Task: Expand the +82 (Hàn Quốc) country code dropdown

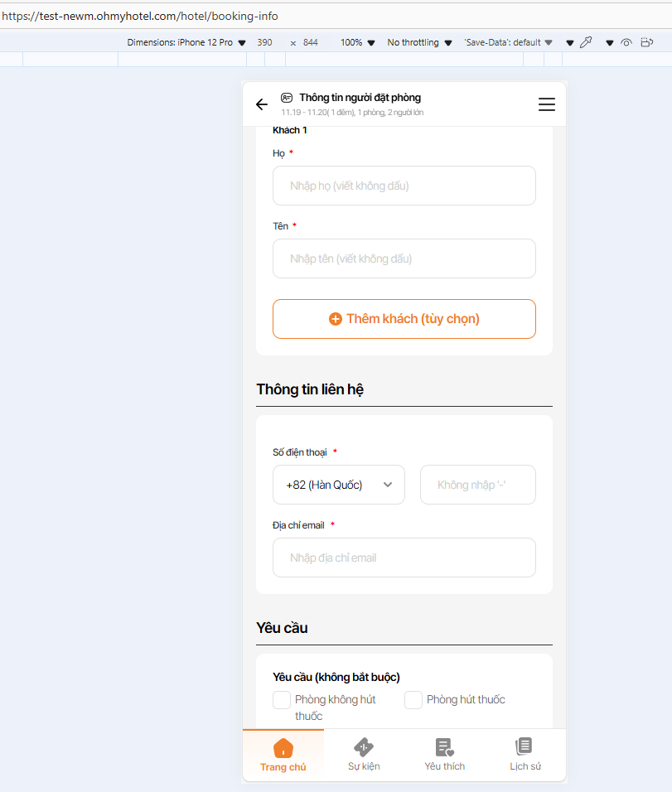Action: coord(339,485)
